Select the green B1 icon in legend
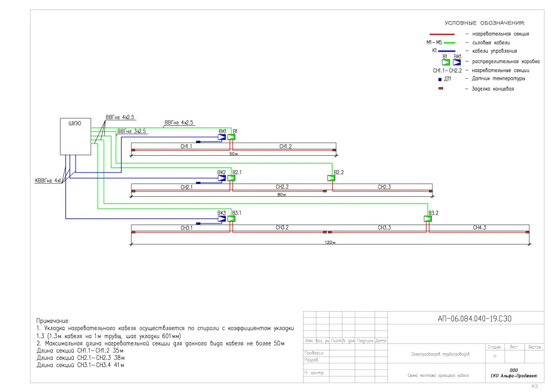Viewport: 555px width, 392px height. pyautogui.click(x=446, y=63)
